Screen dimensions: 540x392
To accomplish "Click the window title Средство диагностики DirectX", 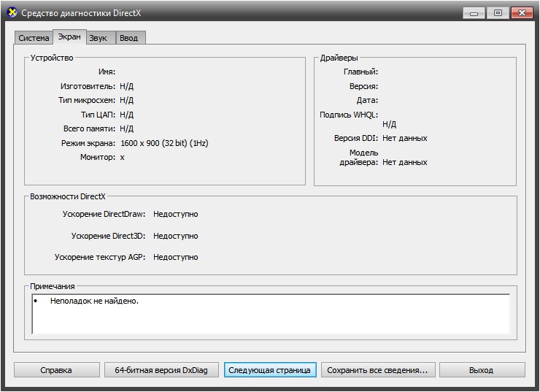I will pos(81,13).
